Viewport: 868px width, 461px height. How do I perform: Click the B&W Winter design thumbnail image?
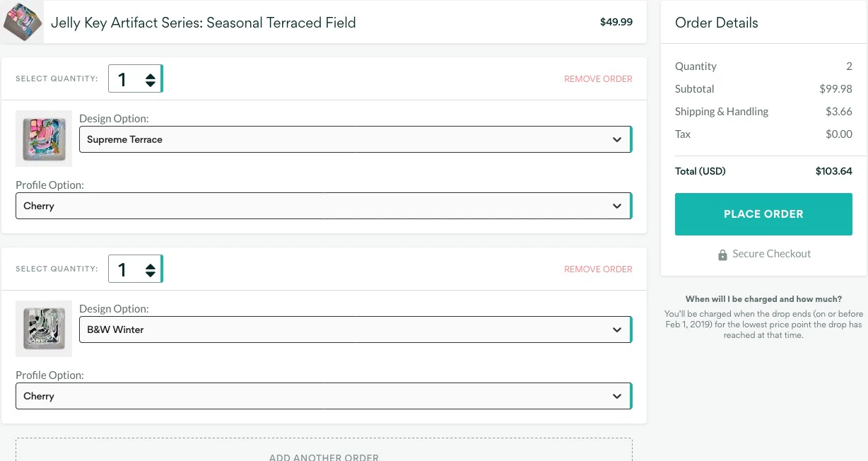[44, 329]
